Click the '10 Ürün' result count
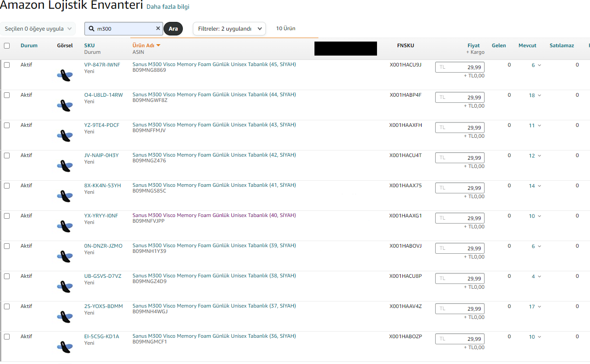The width and height of the screenshot is (590, 364). click(x=286, y=28)
